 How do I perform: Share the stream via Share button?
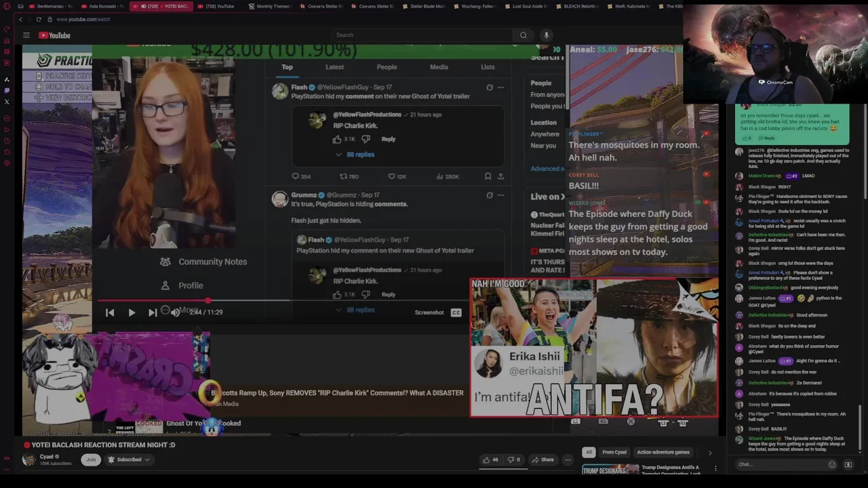[x=542, y=460]
